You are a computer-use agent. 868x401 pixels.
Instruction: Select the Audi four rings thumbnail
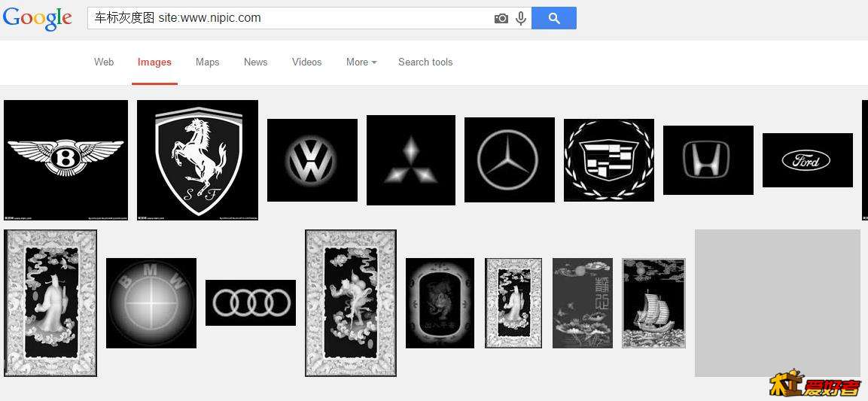click(x=251, y=302)
